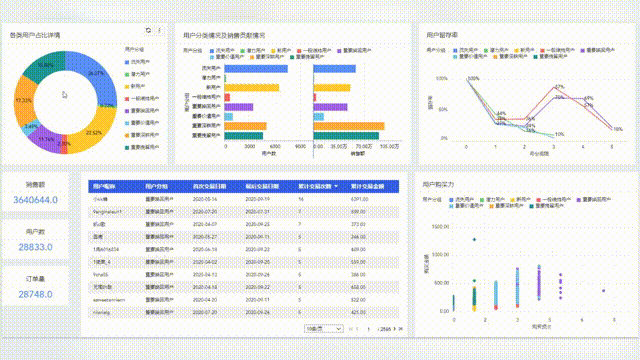Go to the next table page arrow

394,329
